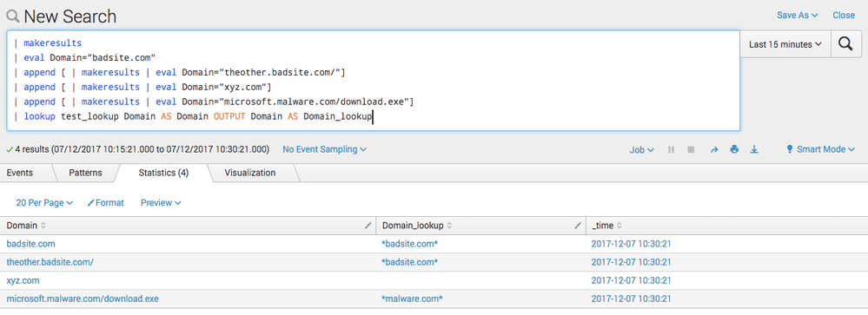Pause the search job

coord(671,150)
